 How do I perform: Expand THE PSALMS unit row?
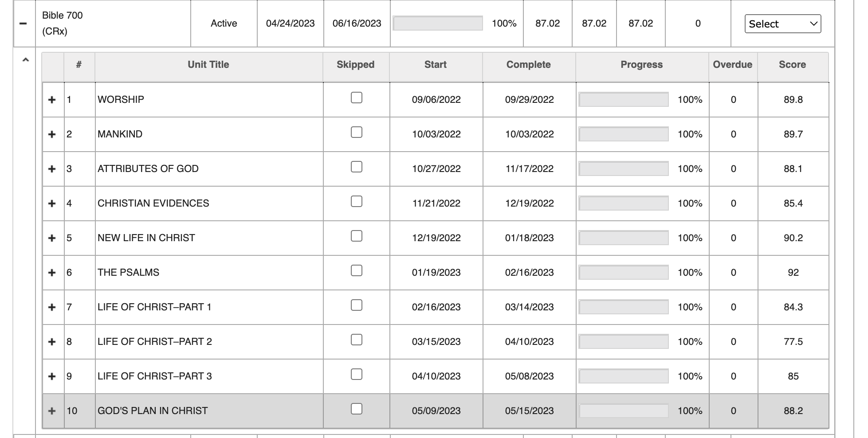click(x=52, y=273)
